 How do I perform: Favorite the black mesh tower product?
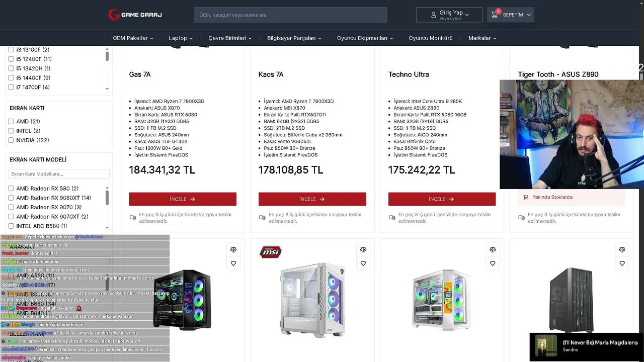click(622, 263)
